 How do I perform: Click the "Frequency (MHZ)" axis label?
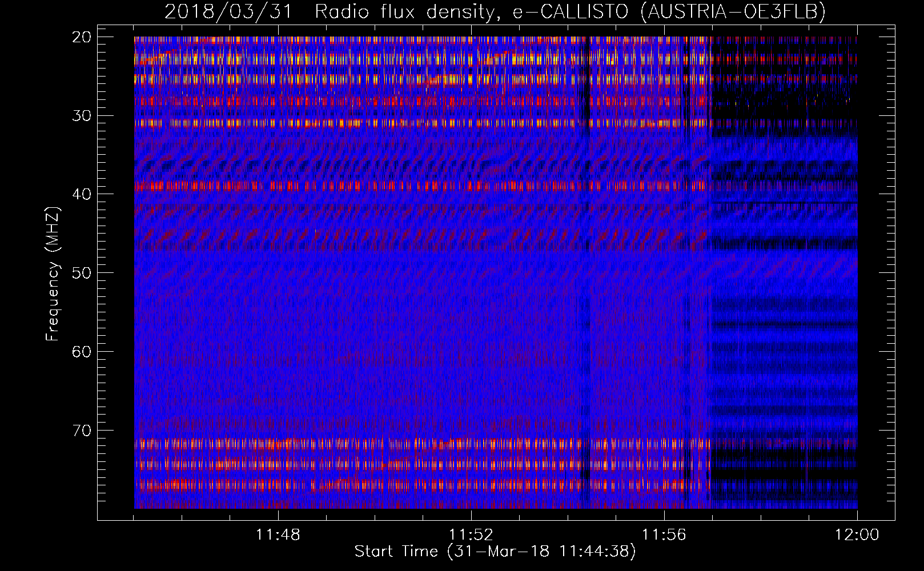coord(53,274)
